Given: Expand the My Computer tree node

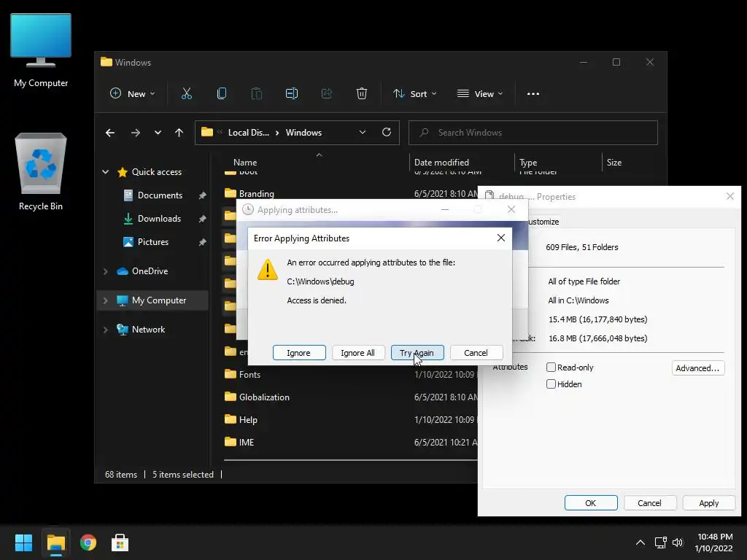Looking at the screenshot, I should (106, 300).
